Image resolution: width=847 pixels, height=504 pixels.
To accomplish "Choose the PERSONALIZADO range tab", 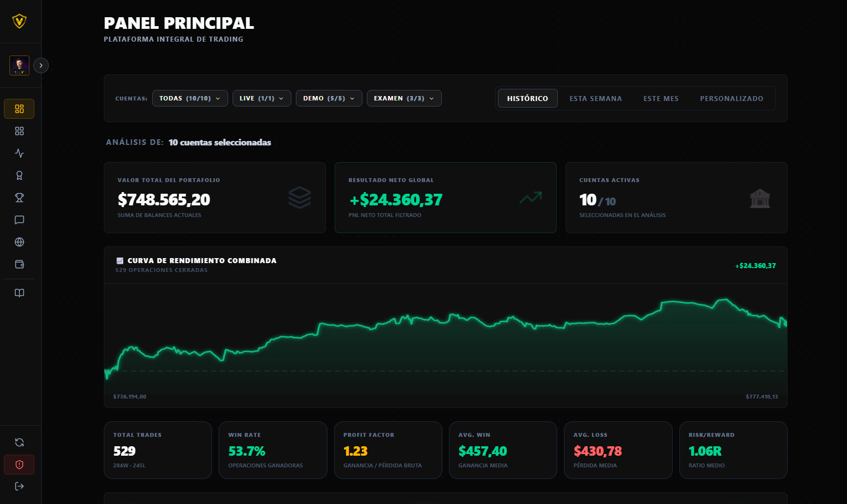I will click(732, 98).
